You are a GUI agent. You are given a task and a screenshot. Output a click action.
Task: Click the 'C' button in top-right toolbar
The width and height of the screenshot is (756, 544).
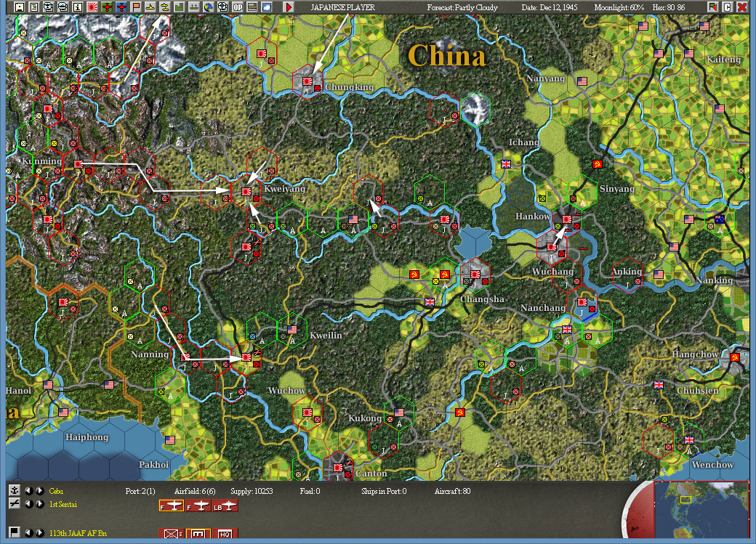tap(728, 7)
